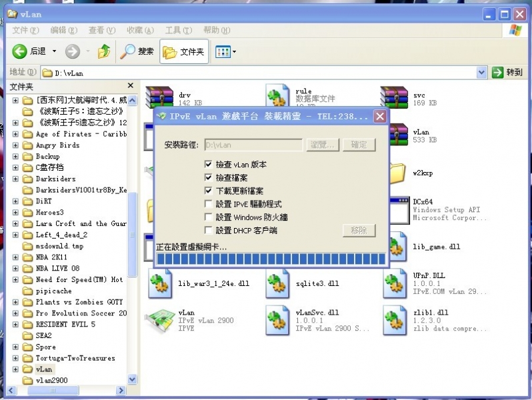Select the SEA2 folder in tree

click(43, 335)
